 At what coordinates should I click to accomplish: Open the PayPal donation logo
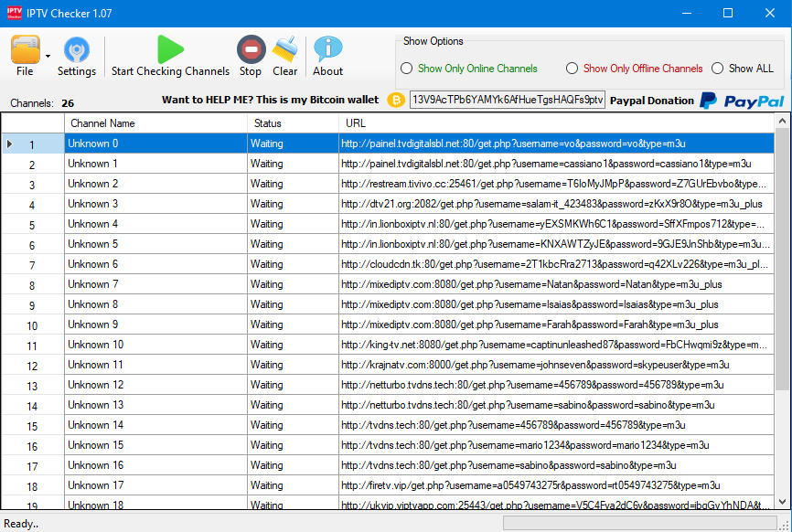coord(742,101)
